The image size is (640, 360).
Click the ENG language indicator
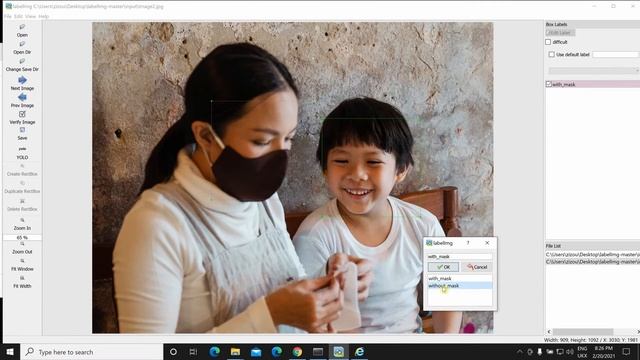point(582,349)
